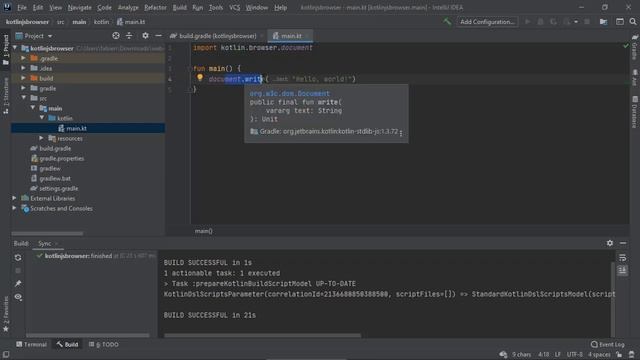Click the Reload Gradle sync icon
Screen dimensions: 640x360
coord(18,258)
